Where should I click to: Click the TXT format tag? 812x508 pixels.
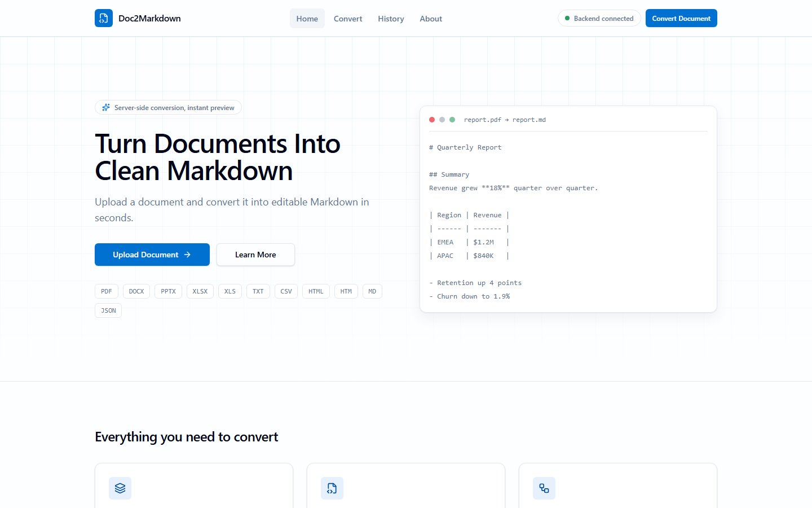(258, 291)
